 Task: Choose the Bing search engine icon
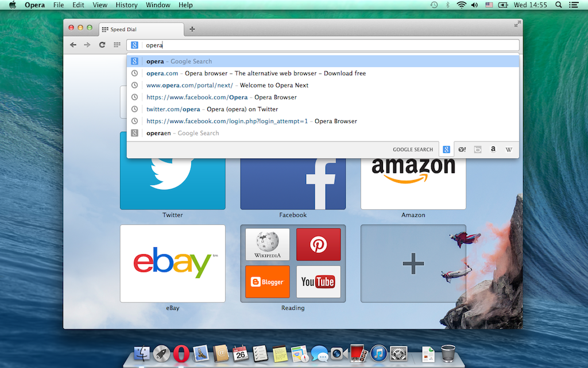click(478, 149)
